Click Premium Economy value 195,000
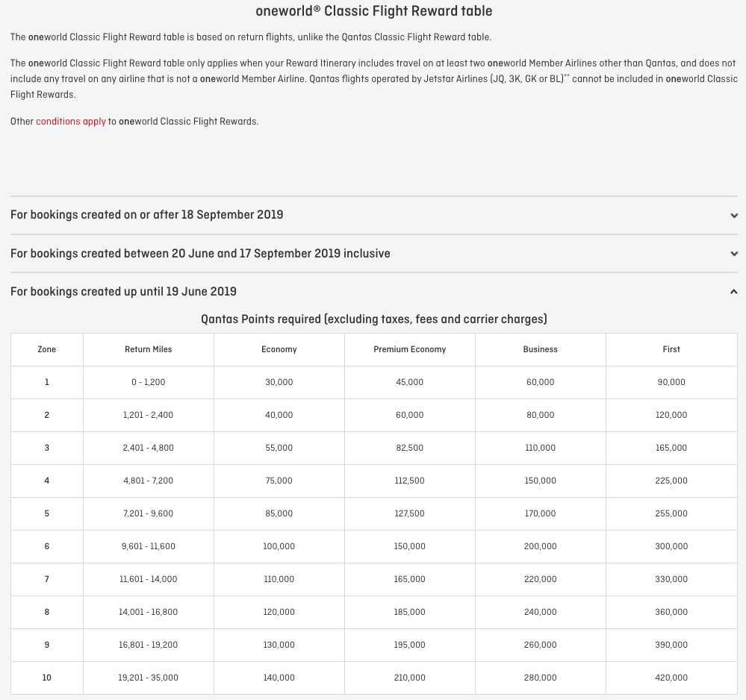The width and height of the screenshot is (746, 700). click(410, 644)
